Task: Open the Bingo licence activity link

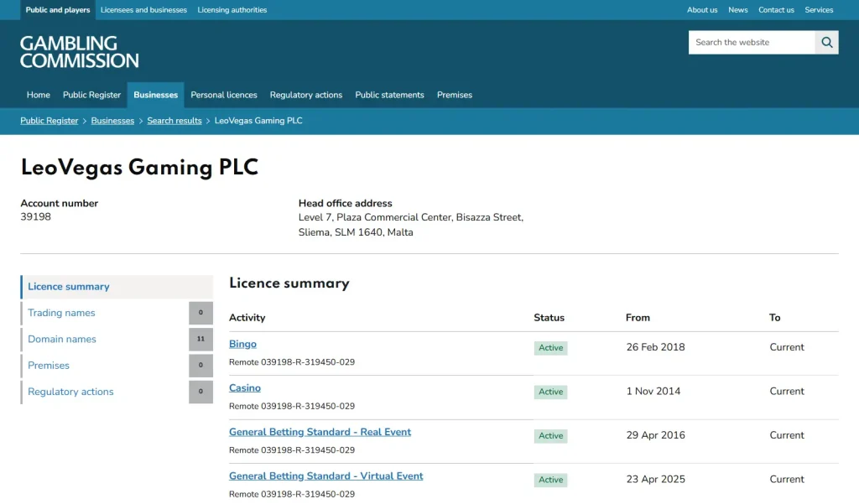Action: click(x=242, y=344)
